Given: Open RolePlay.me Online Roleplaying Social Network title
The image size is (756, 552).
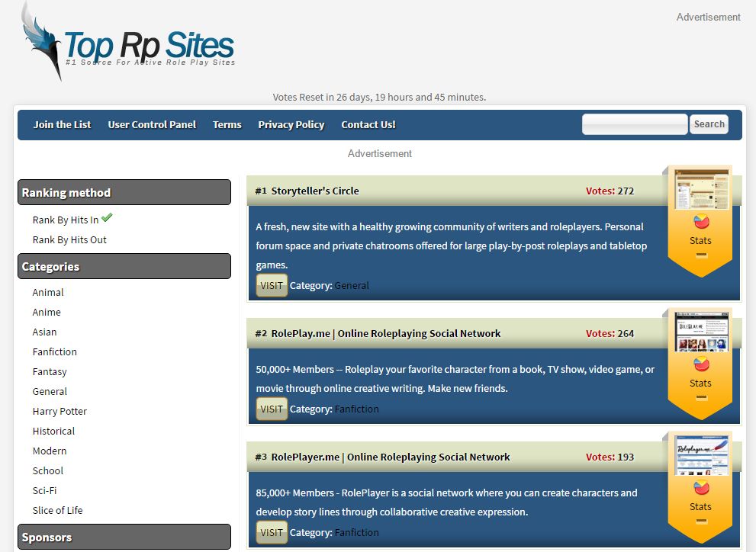Looking at the screenshot, I should pyautogui.click(x=386, y=333).
